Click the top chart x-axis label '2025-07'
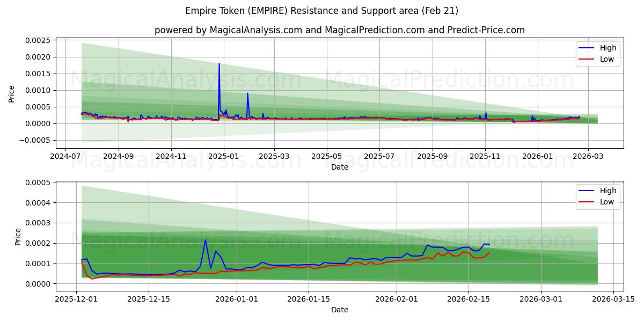This screenshot has width=644, height=322. pos(379,156)
